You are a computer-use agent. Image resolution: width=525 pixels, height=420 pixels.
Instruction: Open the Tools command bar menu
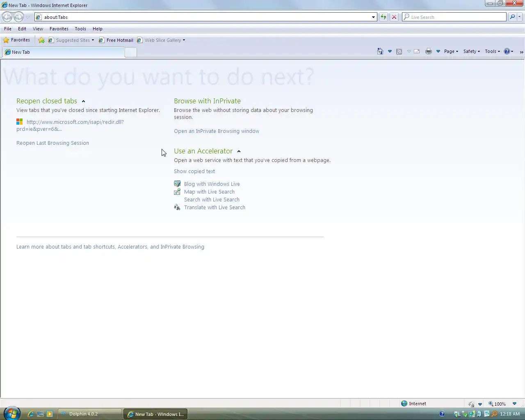pos(493,51)
